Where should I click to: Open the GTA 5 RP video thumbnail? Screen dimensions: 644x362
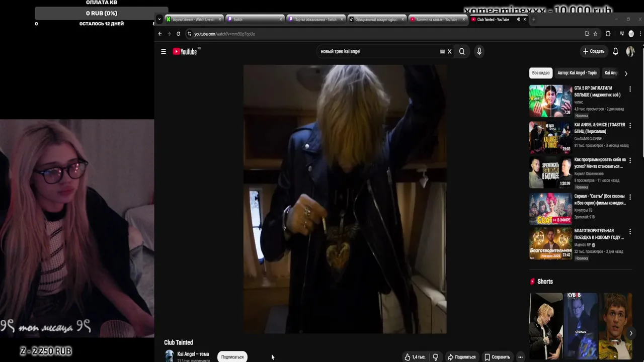click(x=550, y=101)
